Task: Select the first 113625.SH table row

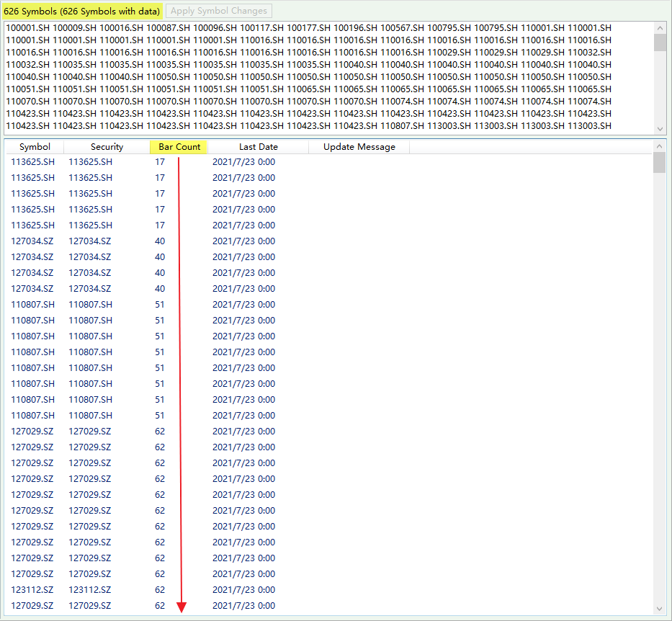Action: pyautogui.click(x=32, y=162)
